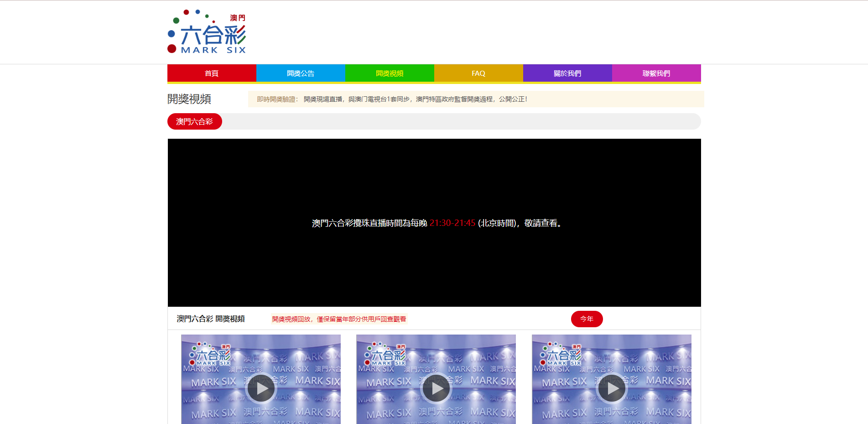This screenshot has width=868, height=424.
Task: Select the green 開獎視頻 navigation tab
Action: point(390,73)
